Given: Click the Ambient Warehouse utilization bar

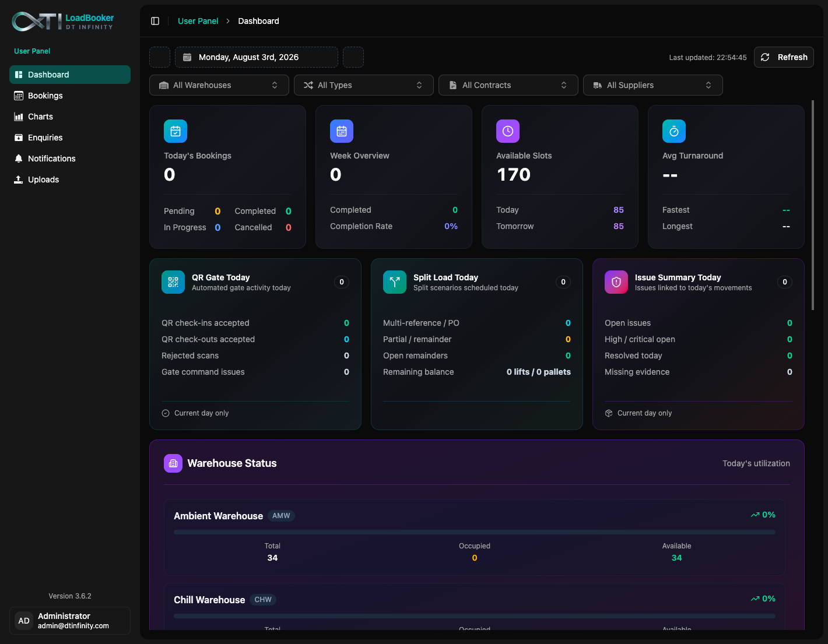Looking at the screenshot, I should click(475, 532).
